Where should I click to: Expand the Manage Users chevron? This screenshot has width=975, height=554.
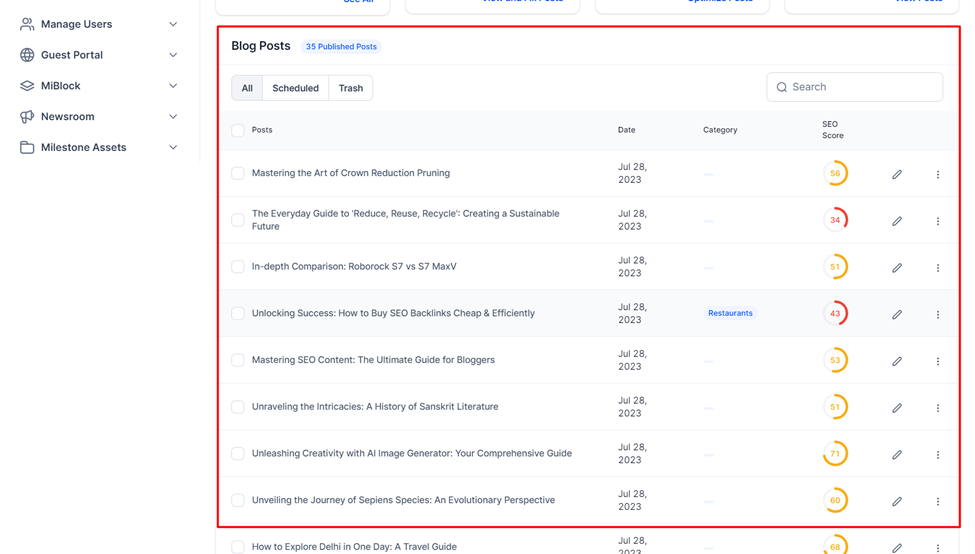coord(173,24)
